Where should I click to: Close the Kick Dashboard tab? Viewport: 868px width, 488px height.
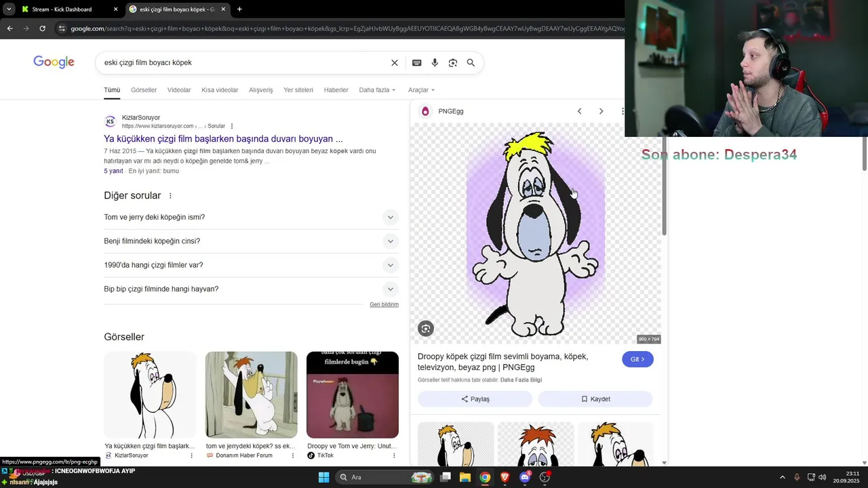tap(115, 9)
